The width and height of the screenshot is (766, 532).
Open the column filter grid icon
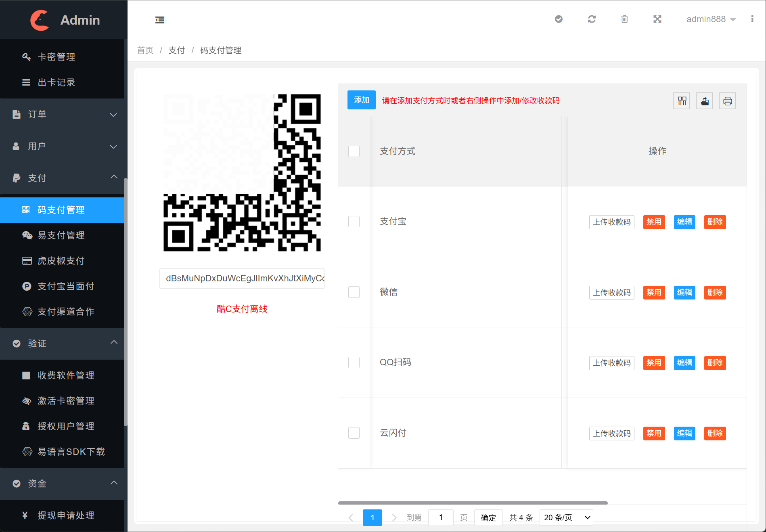tap(682, 101)
